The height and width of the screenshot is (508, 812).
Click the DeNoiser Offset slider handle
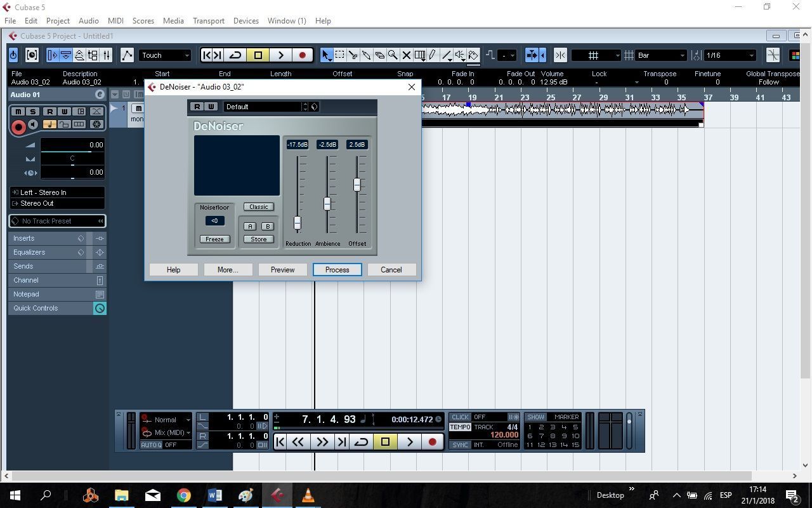(357, 185)
